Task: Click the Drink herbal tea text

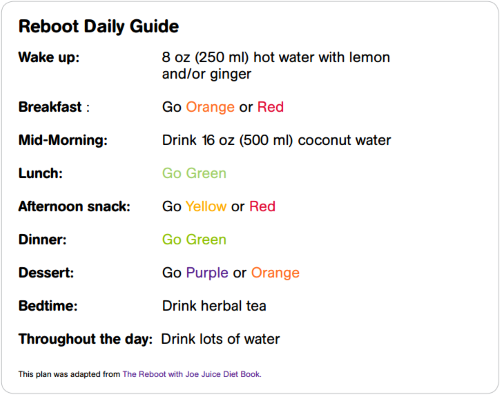Action: pyautogui.click(x=214, y=306)
